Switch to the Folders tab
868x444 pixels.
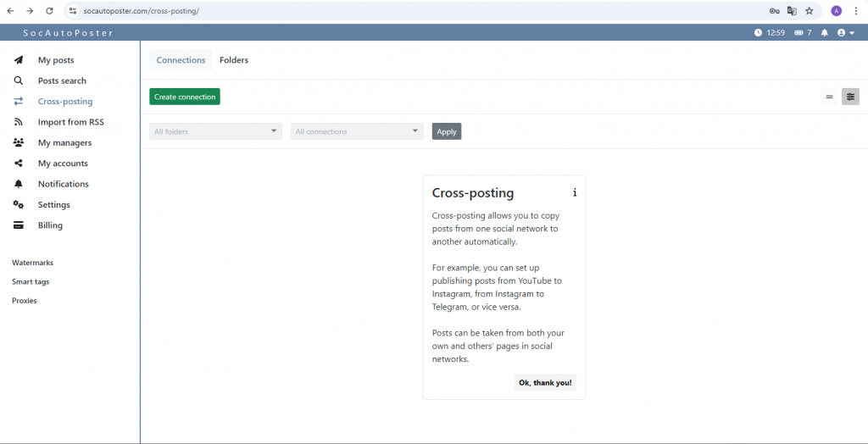coord(234,60)
